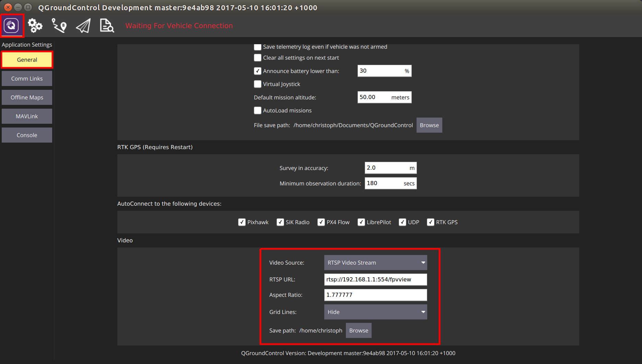The image size is (642, 364).
Task: Open the Vehicle Setup gears icon
Action: (35, 25)
